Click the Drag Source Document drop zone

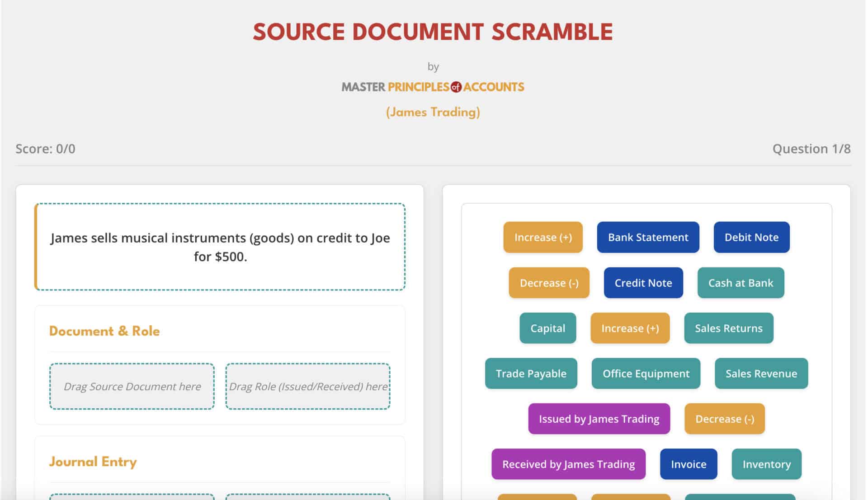pyautogui.click(x=132, y=386)
